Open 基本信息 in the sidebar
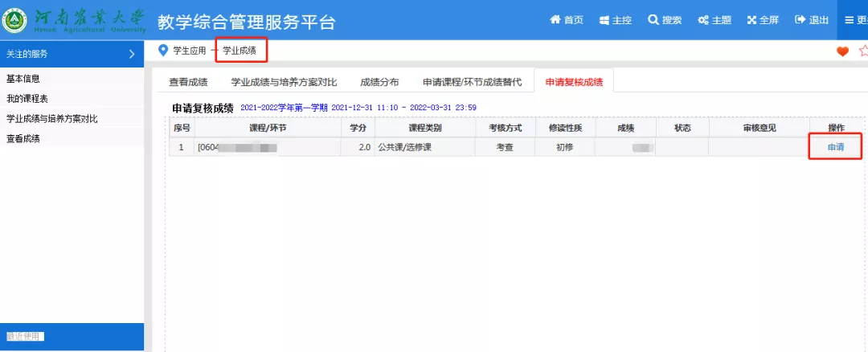 coord(23,79)
